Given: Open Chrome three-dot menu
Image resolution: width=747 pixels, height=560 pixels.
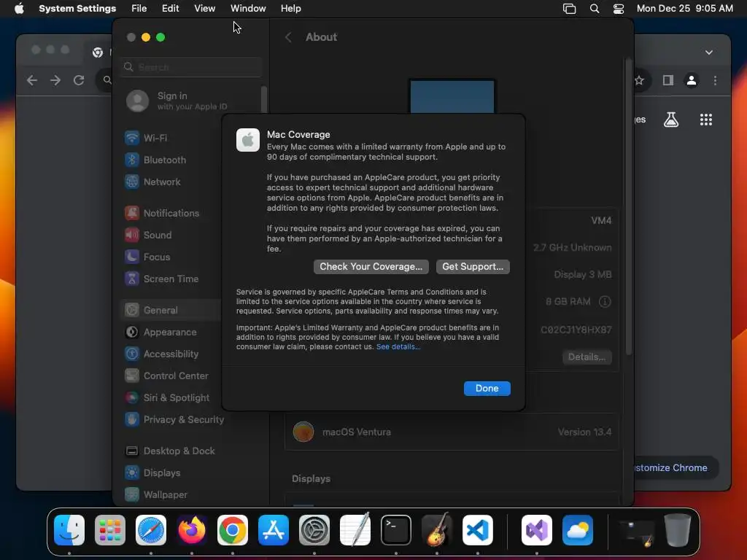Looking at the screenshot, I should [x=715, y=80].
